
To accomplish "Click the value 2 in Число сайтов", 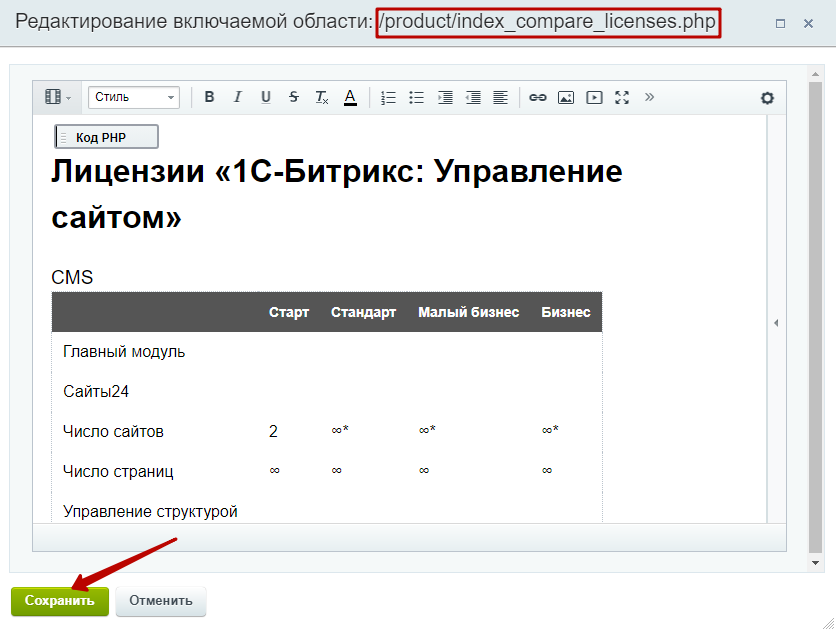I will (273, 431).
